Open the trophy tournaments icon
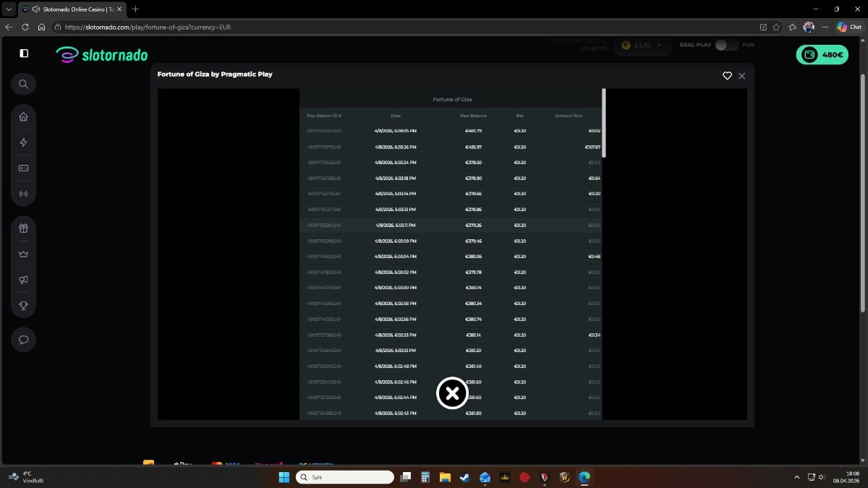Screen dimensions: 868x488 pyautogui.click(x=23, y=306)
